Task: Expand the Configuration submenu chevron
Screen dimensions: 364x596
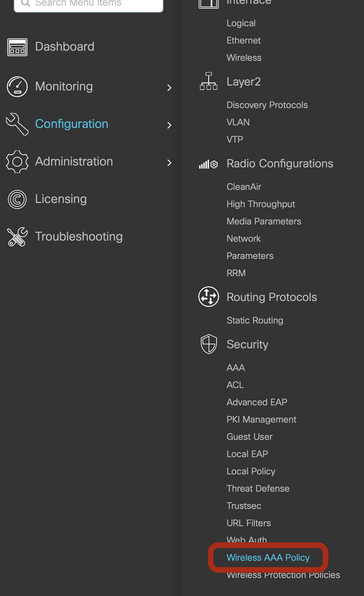Action: [169, 125]
